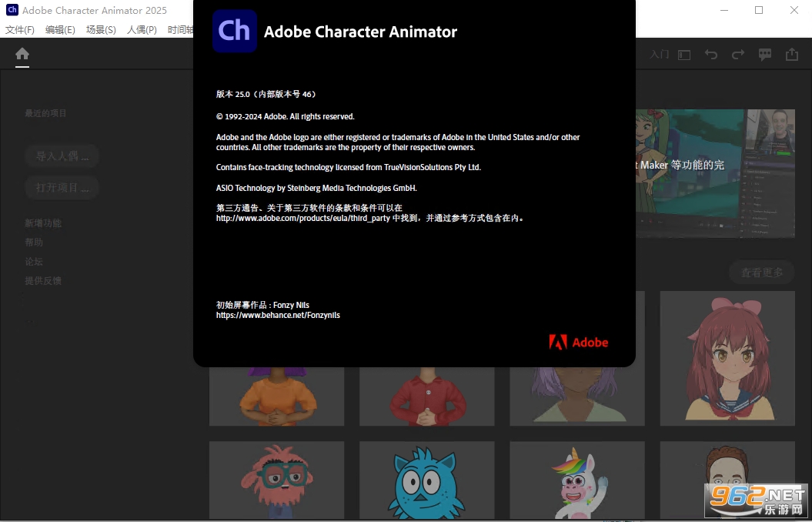This screenshot has width=812, height=522.
Task: Select the anime girl with pink bow puppet
Action: [x=727, y=358]
